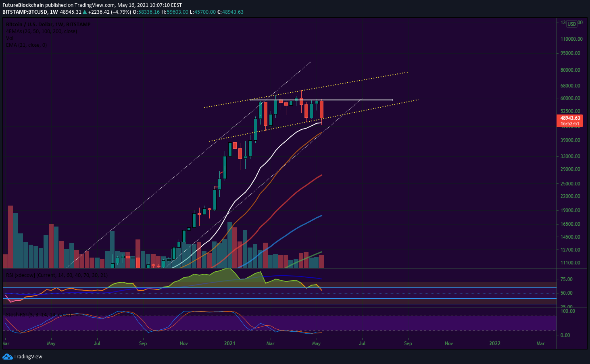Click the 110000.00 price axis label
The width and height of the screenshot is (590, 364).
571,39
